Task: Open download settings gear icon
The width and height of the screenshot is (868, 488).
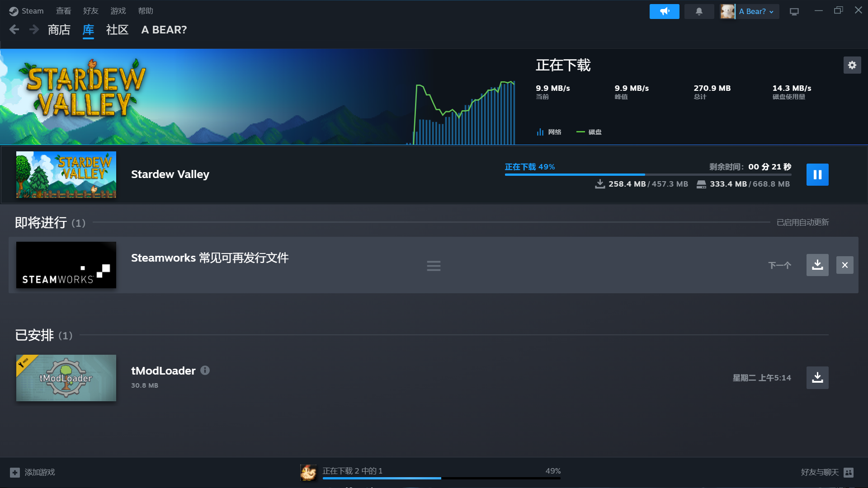Action: pyautogui.click(x=852, y=65)
